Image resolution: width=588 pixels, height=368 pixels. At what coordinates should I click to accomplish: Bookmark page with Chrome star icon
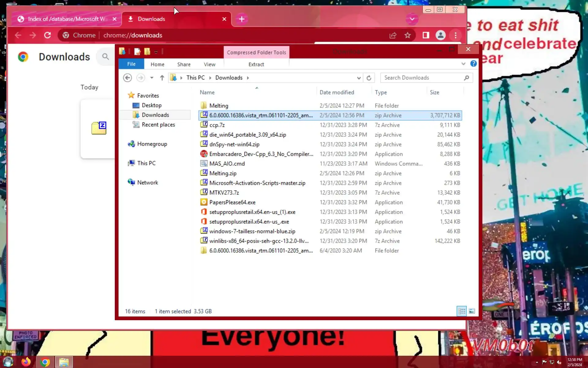(x=407, y=35)
